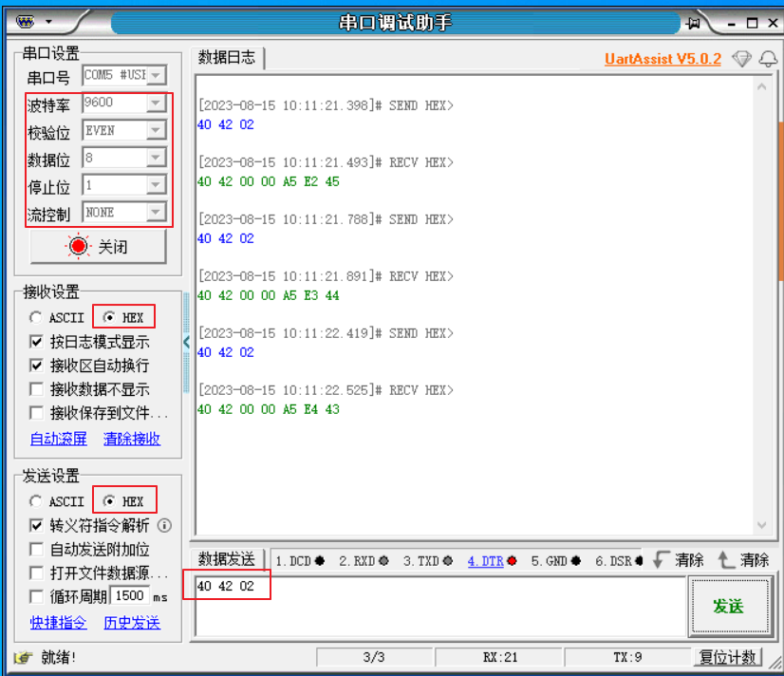Click the second 清除 button with up arrow
This screenshot has width=784, height=676.
743,560
